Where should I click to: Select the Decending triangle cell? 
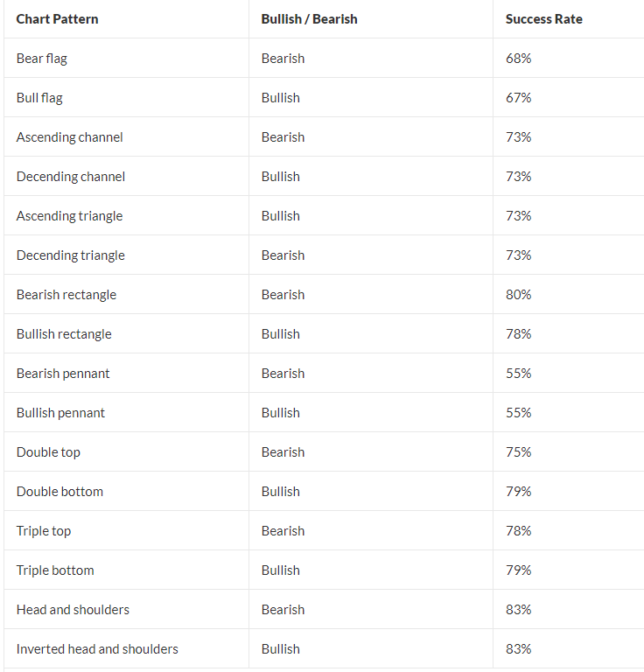71,255
